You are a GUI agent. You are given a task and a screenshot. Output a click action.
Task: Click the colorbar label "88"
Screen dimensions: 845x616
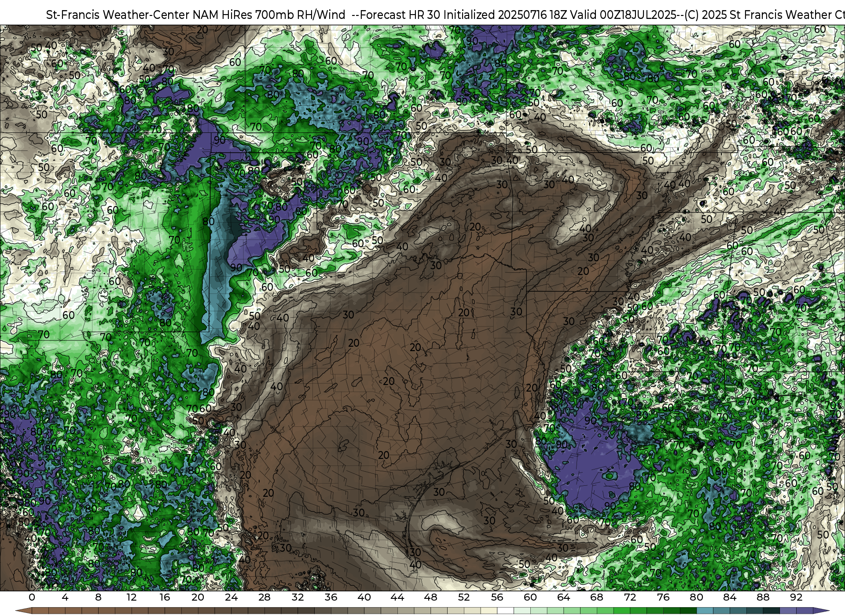763,597
